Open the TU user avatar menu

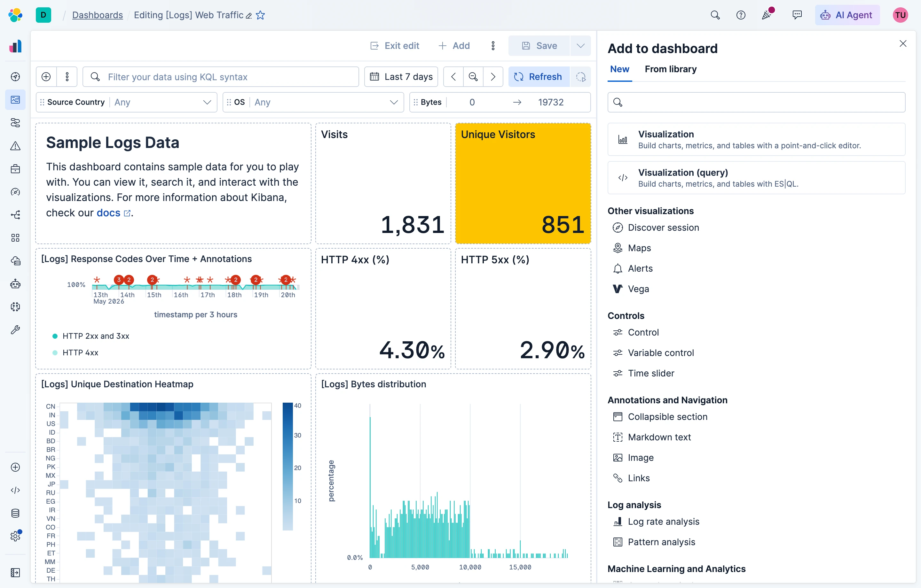(900, 15)
